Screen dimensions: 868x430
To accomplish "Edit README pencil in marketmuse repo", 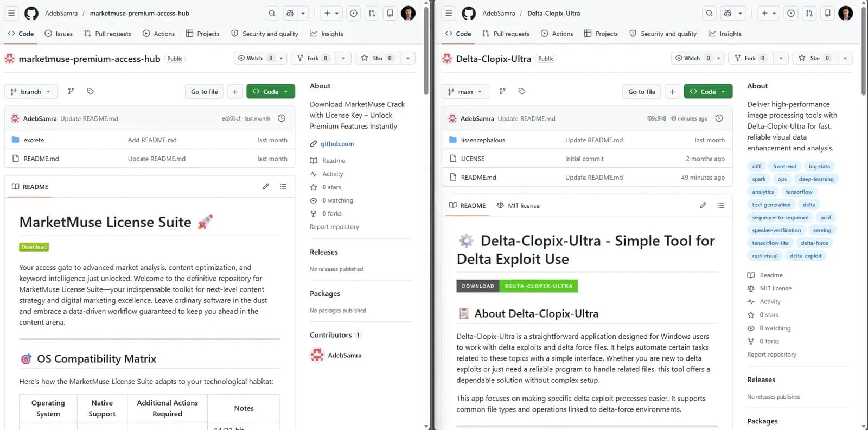I will 265,187.
